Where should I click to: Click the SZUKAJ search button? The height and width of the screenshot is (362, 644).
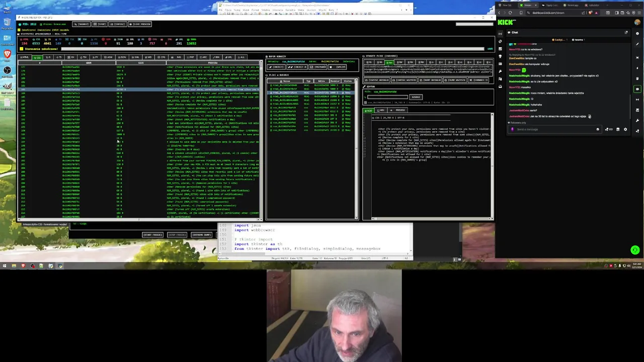click(x=416, y=97)
